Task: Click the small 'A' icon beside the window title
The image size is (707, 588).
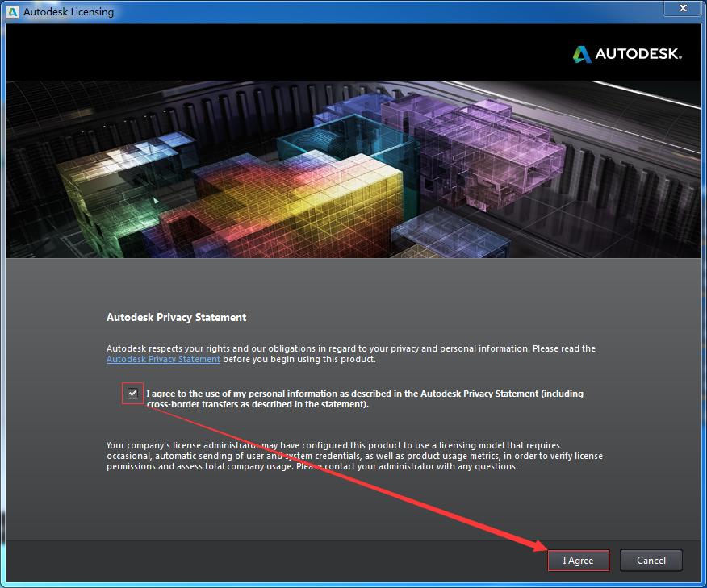Action: pos(12,11)
